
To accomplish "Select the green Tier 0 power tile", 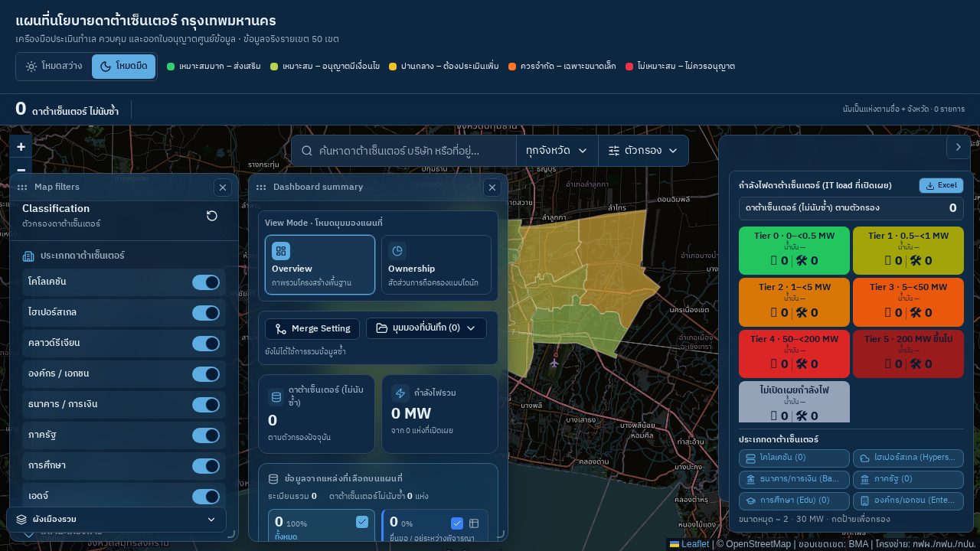I will click(794, 250).
